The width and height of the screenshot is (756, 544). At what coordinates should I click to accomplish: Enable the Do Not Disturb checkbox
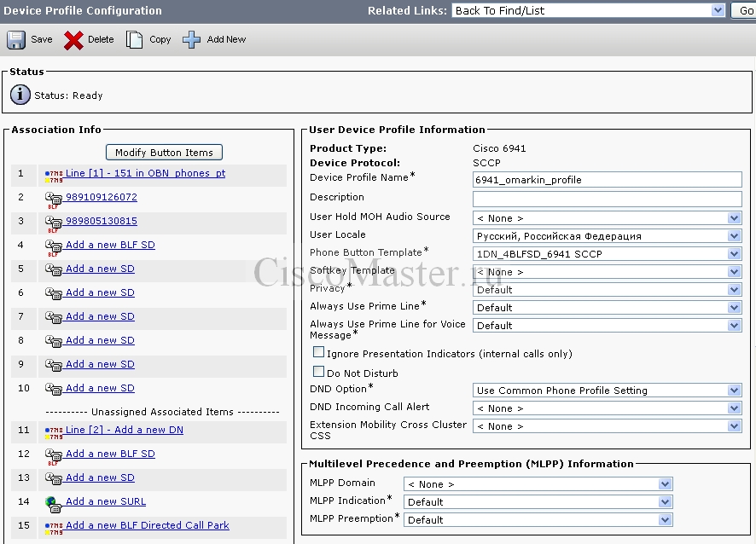(x=318, y=372)
